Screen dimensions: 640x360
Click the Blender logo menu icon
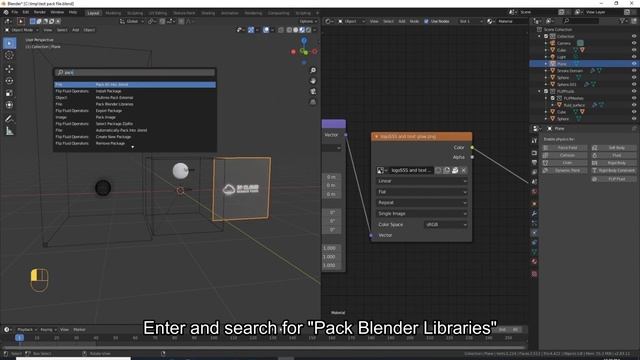click(6, 12)
